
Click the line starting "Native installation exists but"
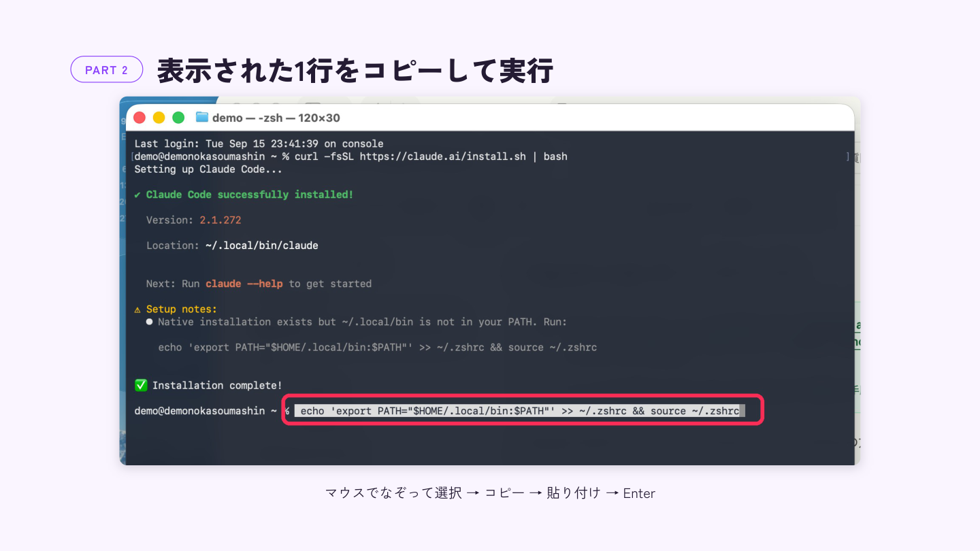click(x=362, y=322)
